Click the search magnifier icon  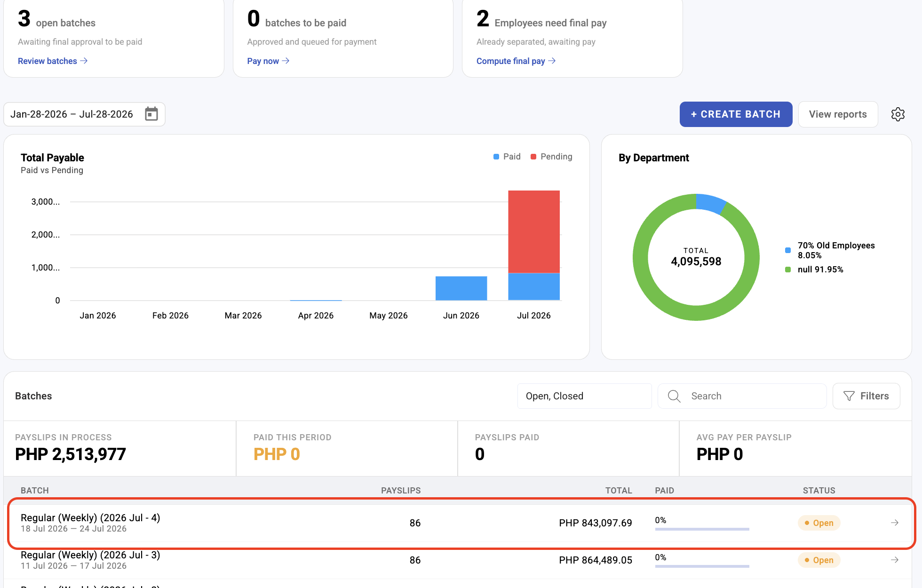tap(674, 396)
